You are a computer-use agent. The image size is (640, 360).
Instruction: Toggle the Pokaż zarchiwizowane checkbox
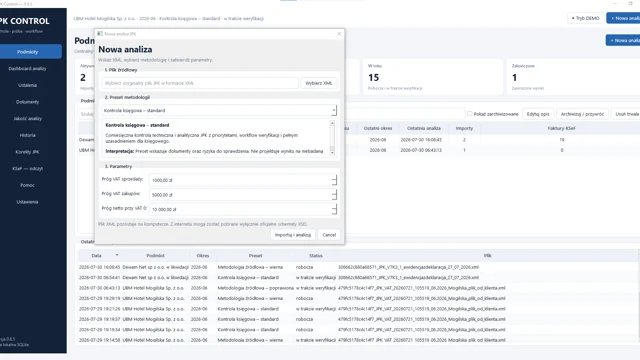470,114
